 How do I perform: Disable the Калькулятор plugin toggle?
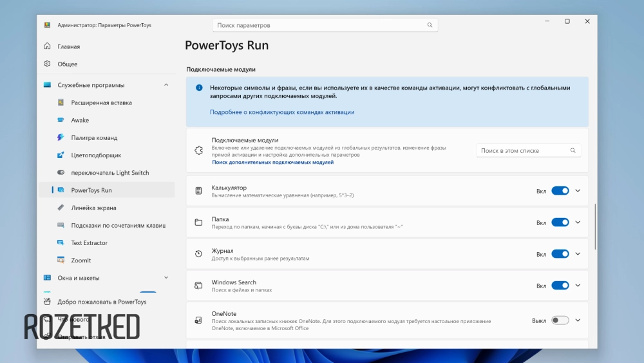560,191
